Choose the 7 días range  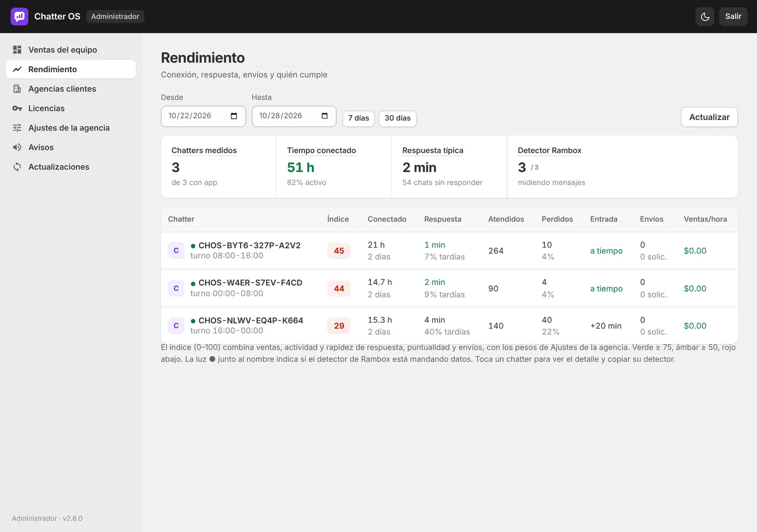tap(358, 118)
